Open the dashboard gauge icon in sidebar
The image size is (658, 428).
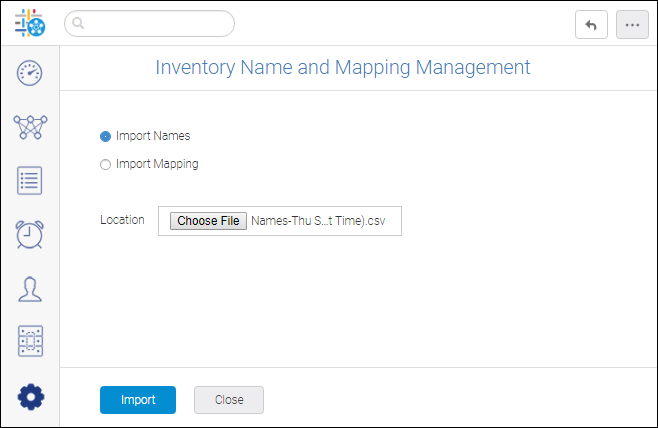[29, 73]
